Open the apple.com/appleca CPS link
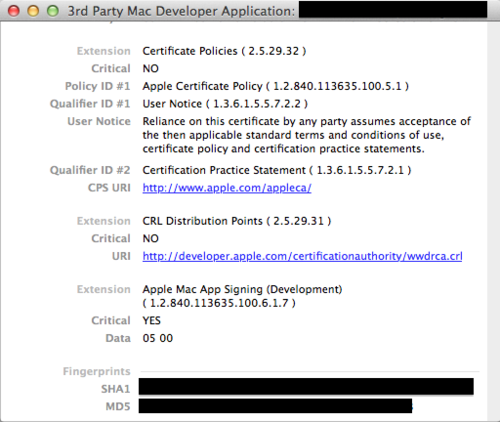This screenshot has width=500, height=422. point(227,188)
